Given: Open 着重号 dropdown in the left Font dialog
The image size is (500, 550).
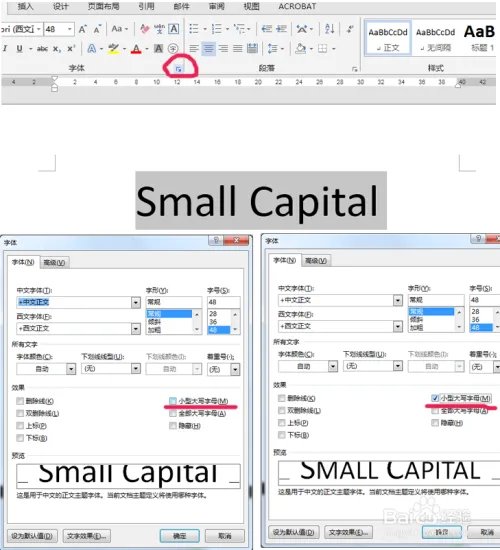Looking at the screenshot, I should click(235, 369).
